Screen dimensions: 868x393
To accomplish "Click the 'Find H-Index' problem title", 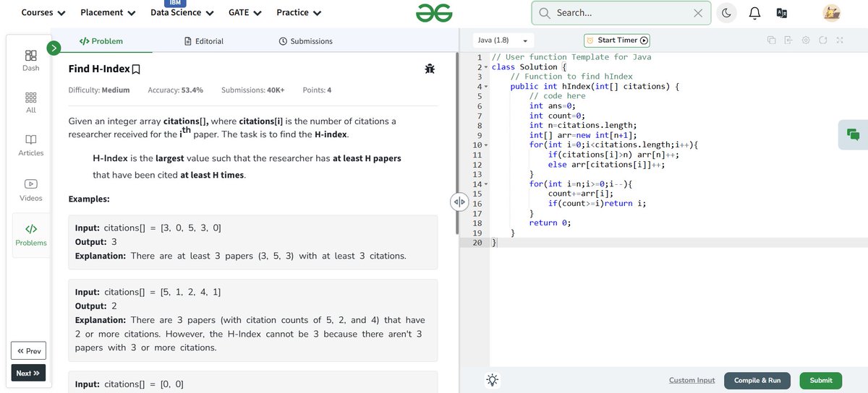I will (99, 69).
